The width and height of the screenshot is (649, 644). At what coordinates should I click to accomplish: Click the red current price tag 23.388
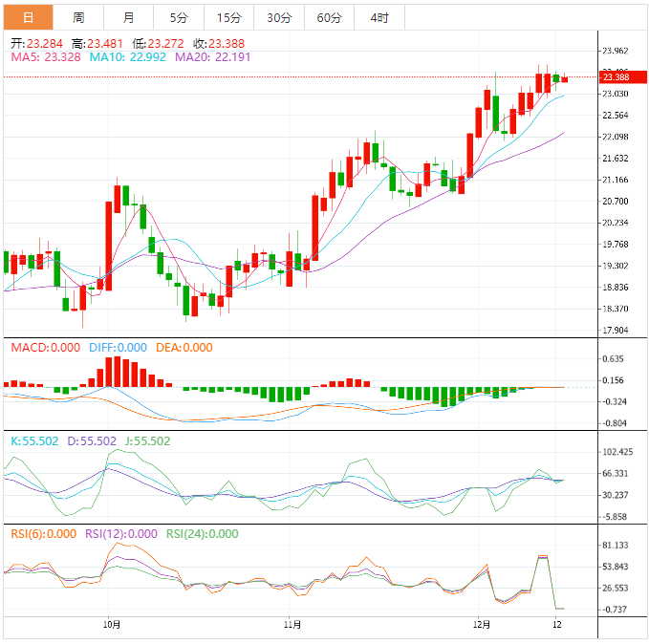pos(615,77)
